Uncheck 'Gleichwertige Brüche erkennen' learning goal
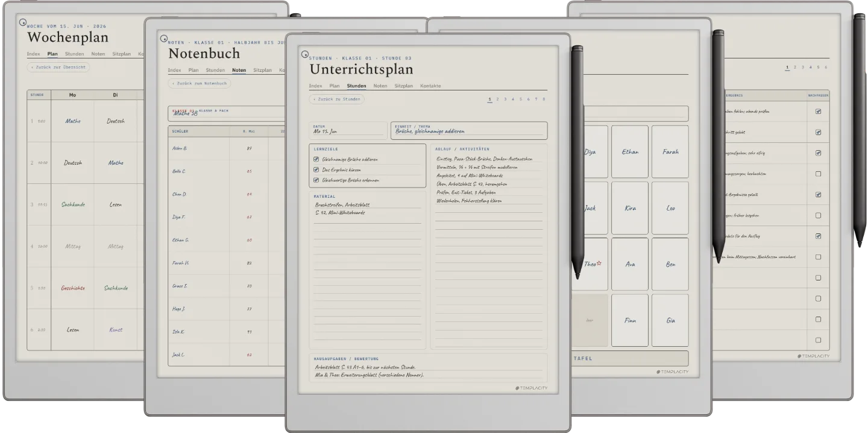The height and width of the screenshot is (433, 868). [x=316, y=180]
